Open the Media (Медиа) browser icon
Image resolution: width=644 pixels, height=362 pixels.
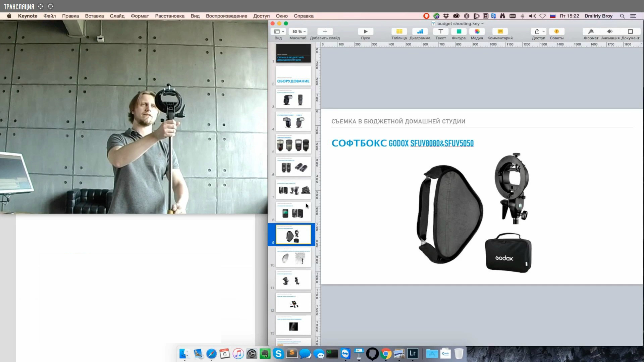[x=477, y=32]
